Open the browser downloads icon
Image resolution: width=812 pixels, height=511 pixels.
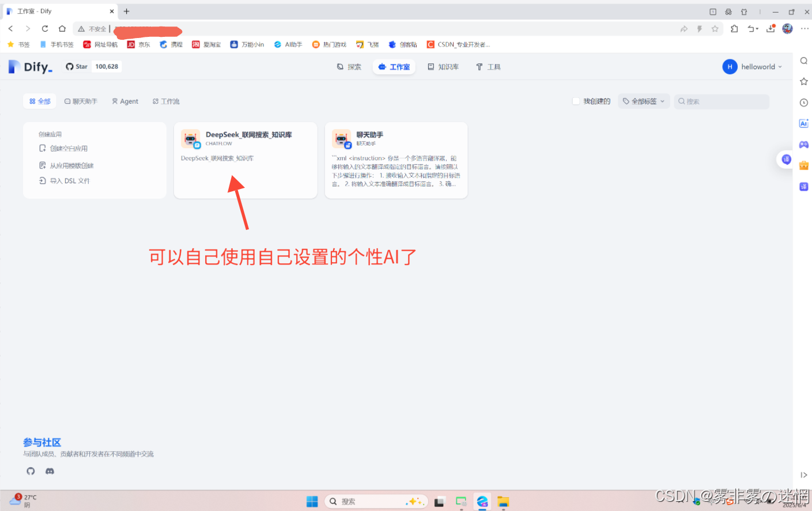pyautogui.click(x=771, y=29)
